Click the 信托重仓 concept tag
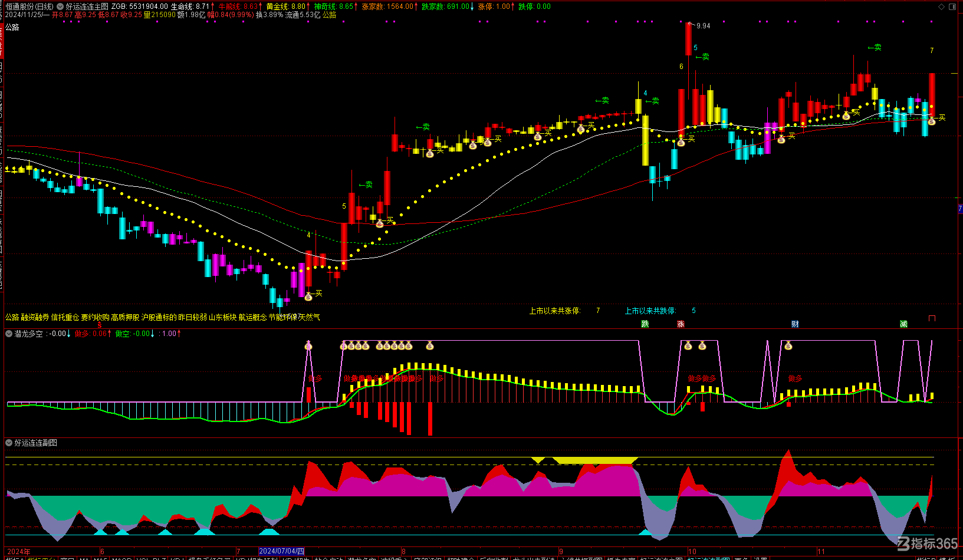 click(x=65, y=317)
